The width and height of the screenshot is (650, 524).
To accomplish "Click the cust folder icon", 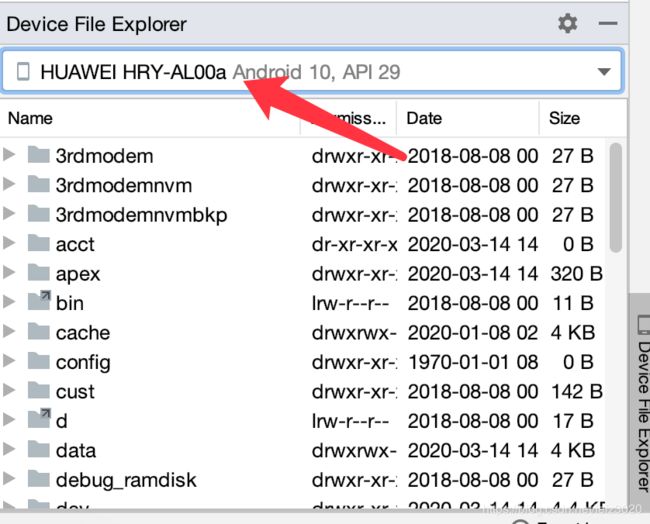I will click(39, 390).
